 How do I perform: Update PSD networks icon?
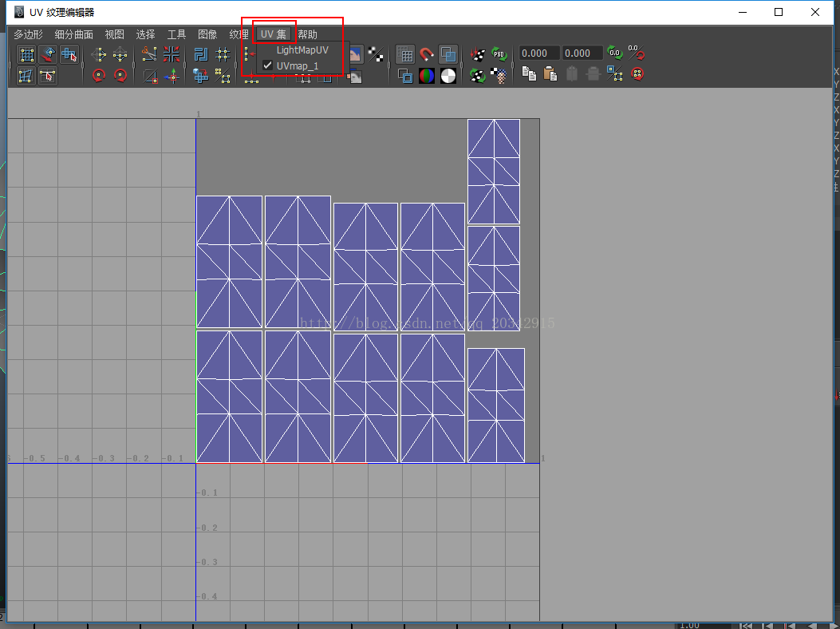(499, 54)
